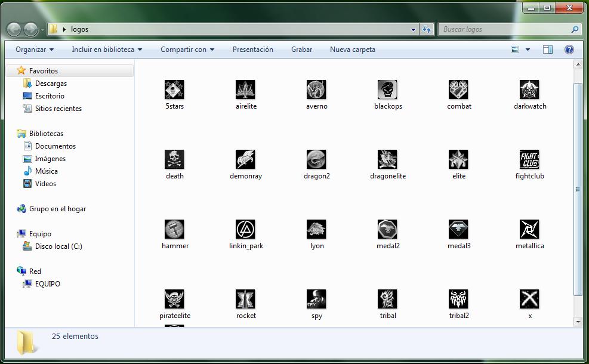The width and height of the screenshot is (589, 364).
Task: Click the Presentación toolbar button
Action: coord(253,50)
